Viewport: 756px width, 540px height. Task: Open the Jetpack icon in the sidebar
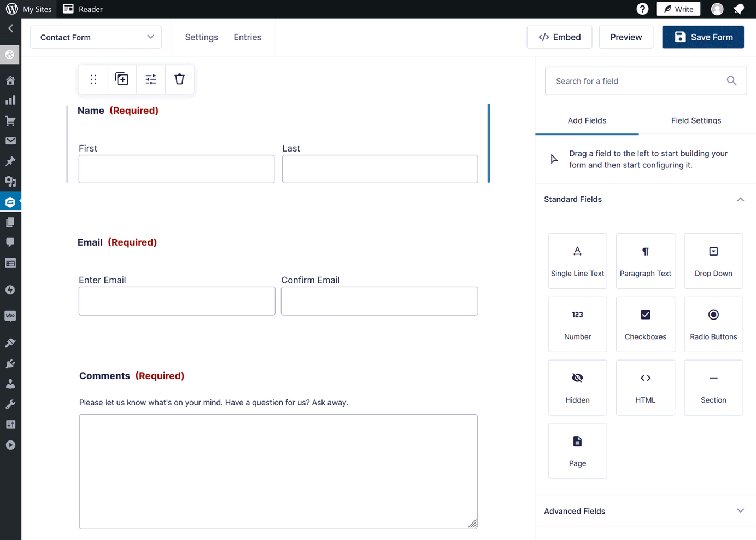point(10,289)
